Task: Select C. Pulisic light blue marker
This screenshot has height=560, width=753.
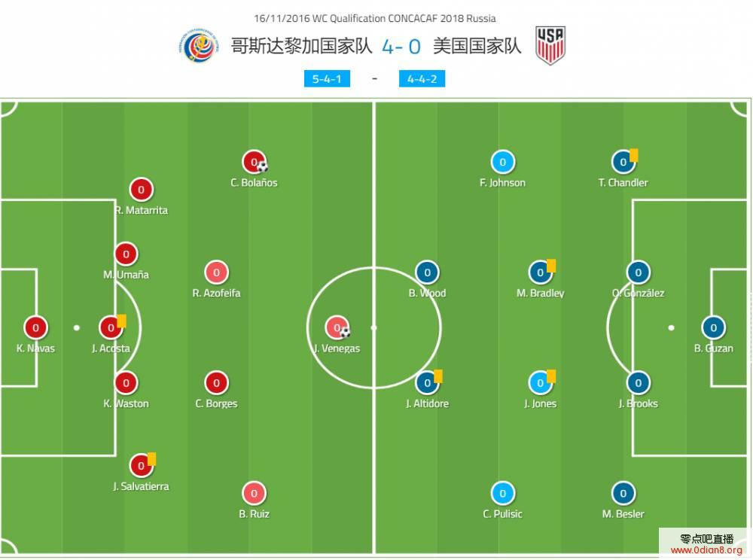Action: 502,493
